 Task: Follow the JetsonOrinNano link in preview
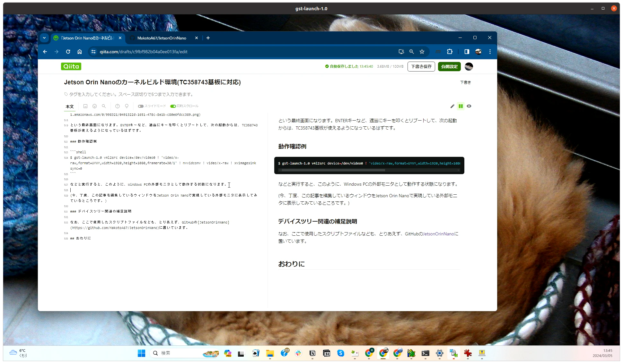[x=438, y=234]
